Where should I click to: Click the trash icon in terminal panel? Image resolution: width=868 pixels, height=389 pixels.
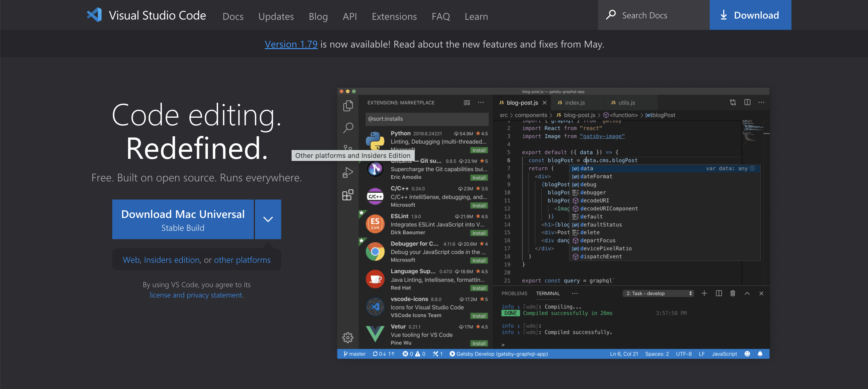click(x=733, y=293)
